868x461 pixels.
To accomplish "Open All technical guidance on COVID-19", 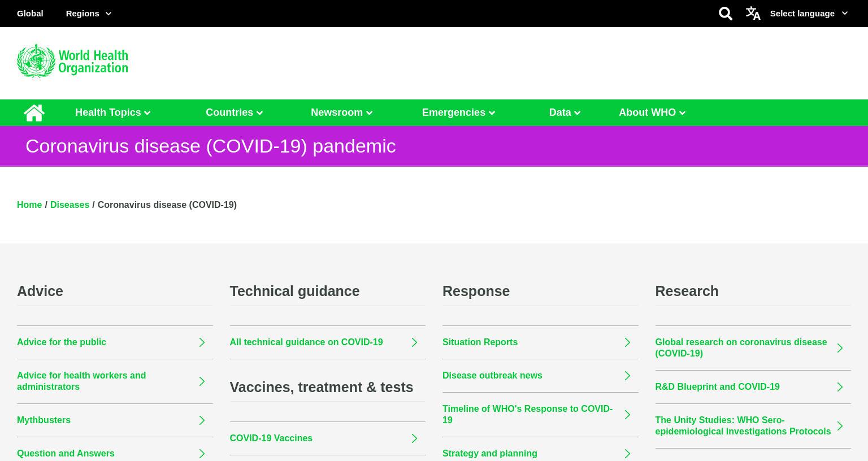I will (x=306, y=342).
